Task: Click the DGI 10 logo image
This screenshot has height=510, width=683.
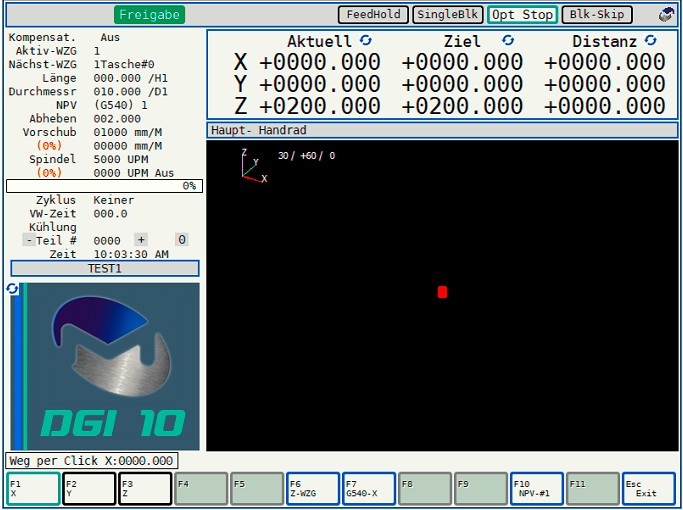Action: (105, 367)
